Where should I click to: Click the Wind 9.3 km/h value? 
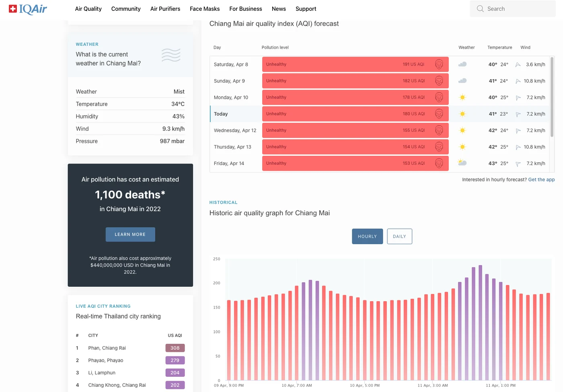(173, 129)
